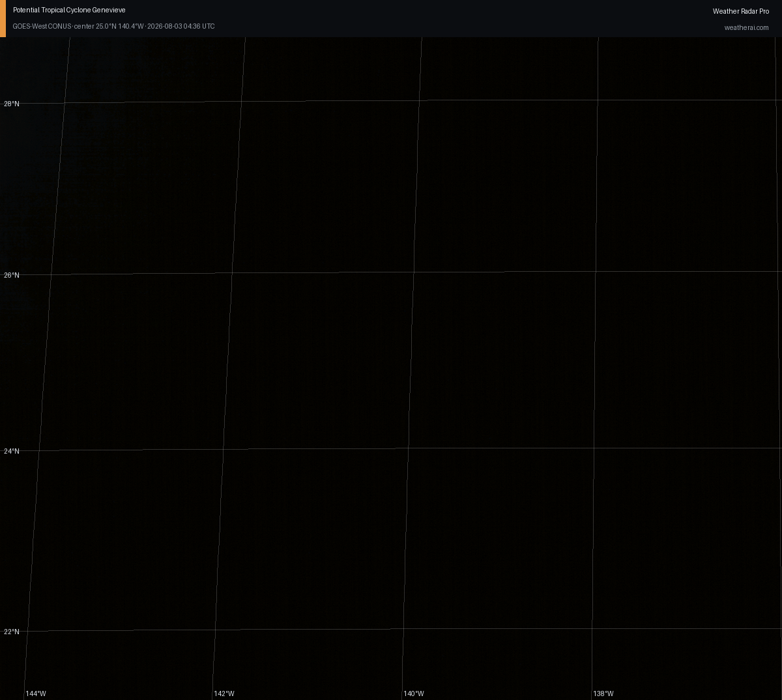
Task: Click the 'Weather Radar Pro' label
Action: click(x=741, y=11)
